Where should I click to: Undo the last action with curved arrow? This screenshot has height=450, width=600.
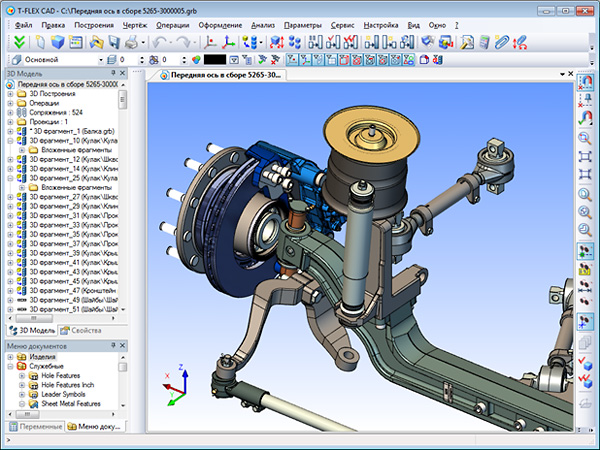point(159,42)
